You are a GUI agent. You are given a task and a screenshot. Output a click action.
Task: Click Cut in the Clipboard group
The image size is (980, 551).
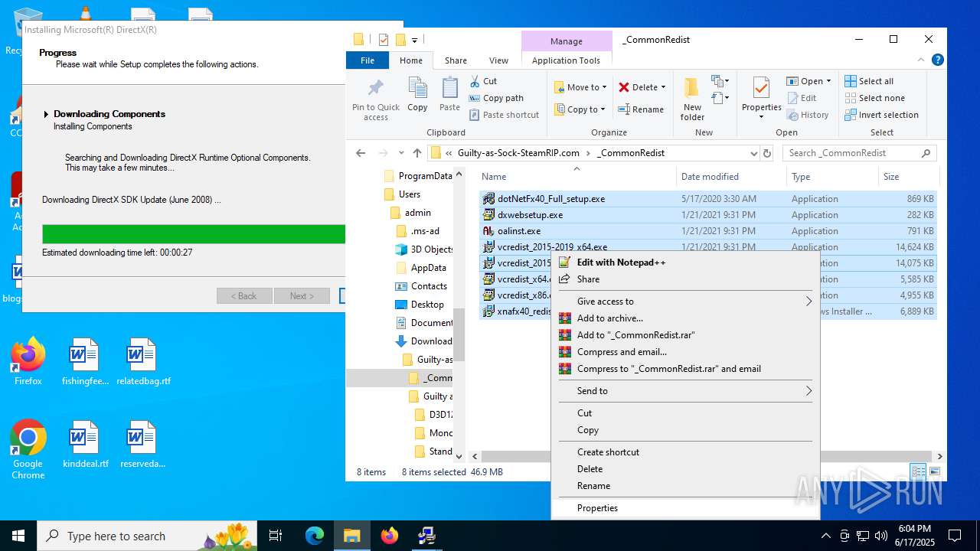pyautogui.click(x=483, y=81)
